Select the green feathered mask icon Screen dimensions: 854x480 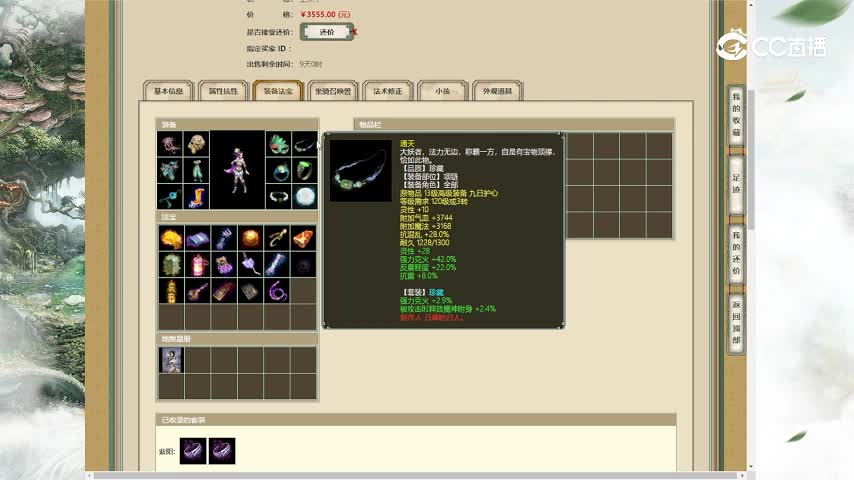[278, 144]
